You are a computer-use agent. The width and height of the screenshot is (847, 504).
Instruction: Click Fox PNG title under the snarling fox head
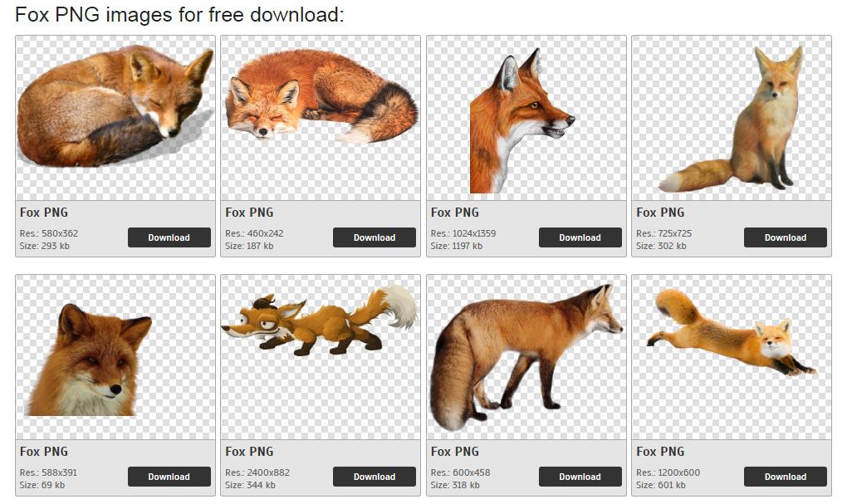click(455, 213)
